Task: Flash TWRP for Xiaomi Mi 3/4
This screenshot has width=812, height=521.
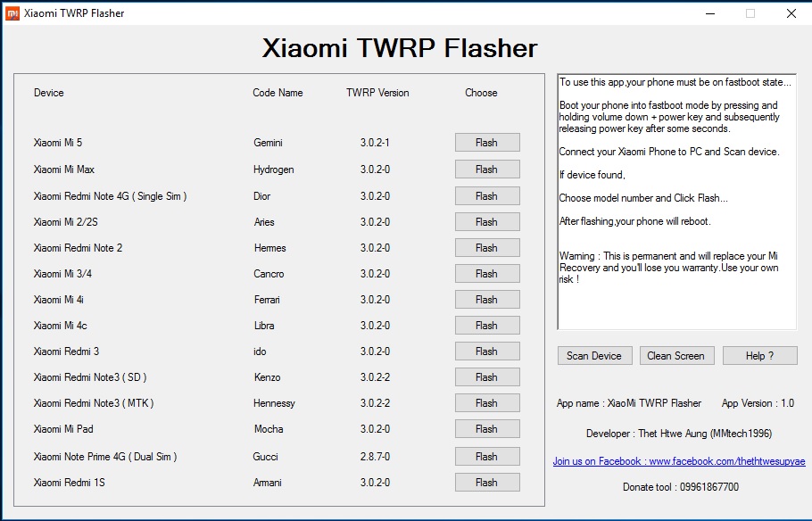Action: [487, 274]
